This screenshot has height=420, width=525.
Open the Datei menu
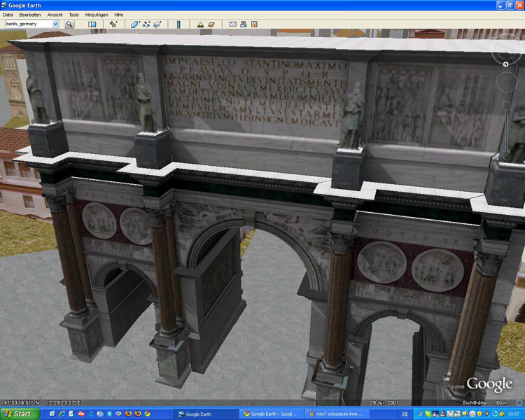pos(8,14)
